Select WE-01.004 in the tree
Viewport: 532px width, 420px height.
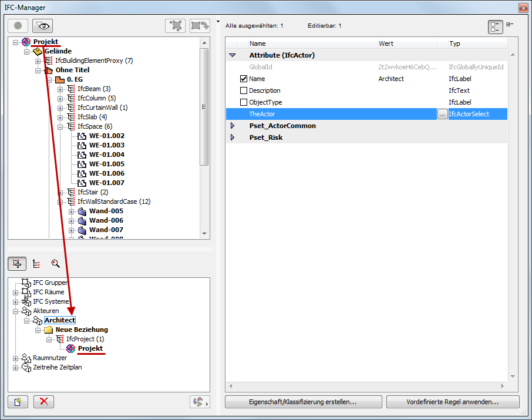click(106, 154)
